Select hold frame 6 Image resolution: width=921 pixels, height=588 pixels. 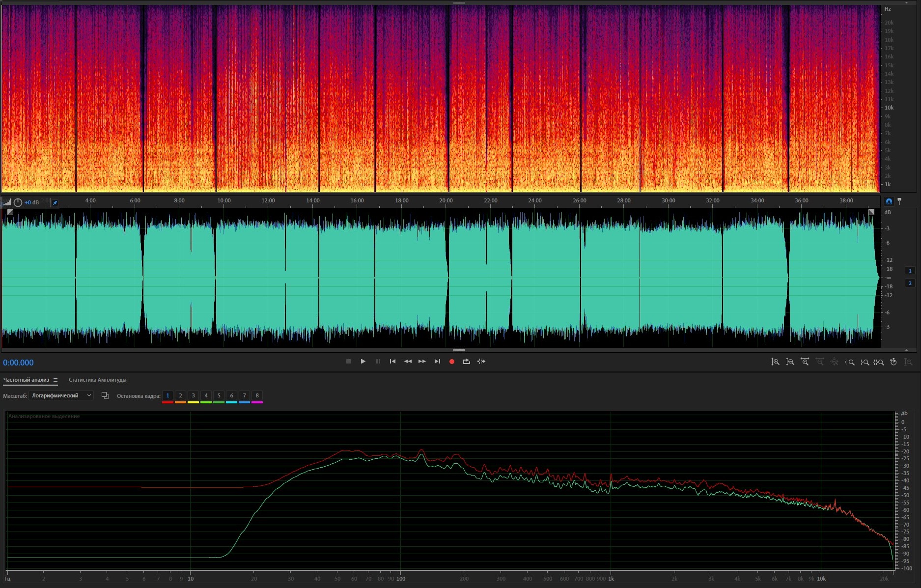231,396
